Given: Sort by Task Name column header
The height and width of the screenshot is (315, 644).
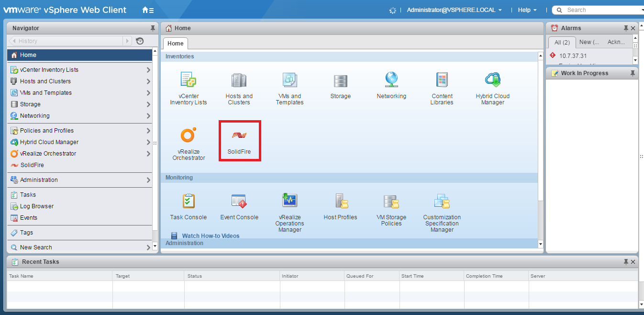Looking at the screenshot, I should click(60, 276).
